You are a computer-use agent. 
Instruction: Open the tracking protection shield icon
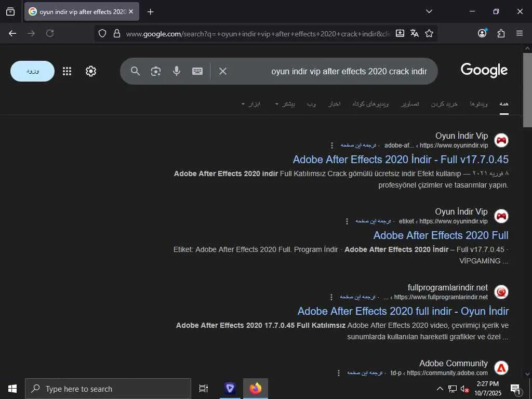102,33
